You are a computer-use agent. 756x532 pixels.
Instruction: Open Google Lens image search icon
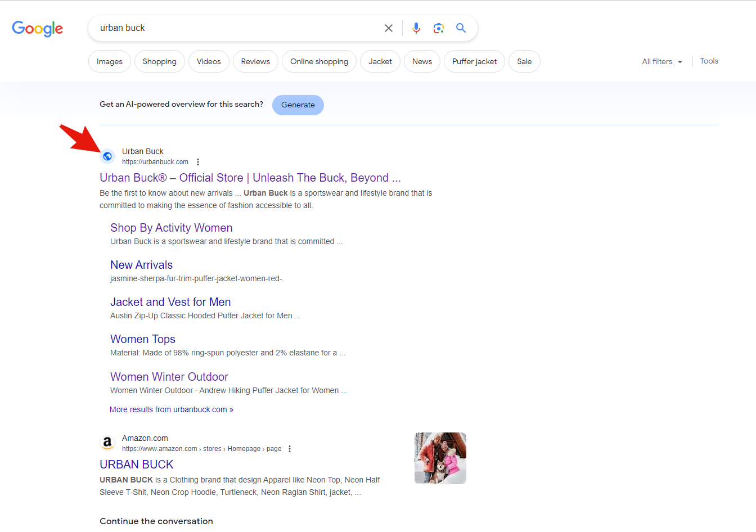[x=439, y=28]
